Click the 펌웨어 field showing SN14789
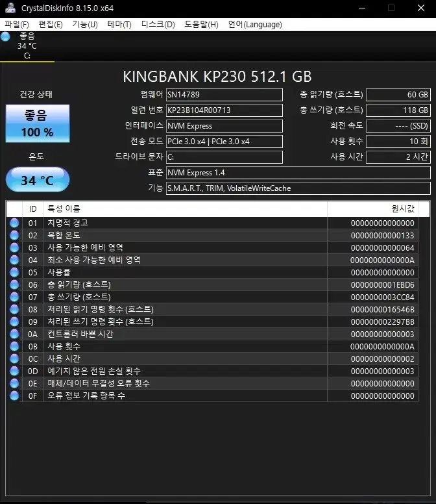This screenshot has width=436, height=504. click(x=224, y=95)
